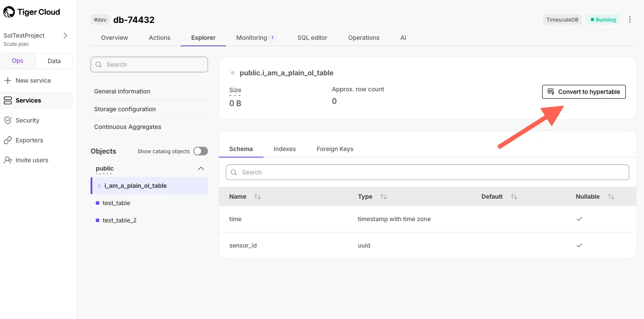Click the TimescaleDB badge
The height and width of the screenshot is (319, 644).
tap(563, 19)
